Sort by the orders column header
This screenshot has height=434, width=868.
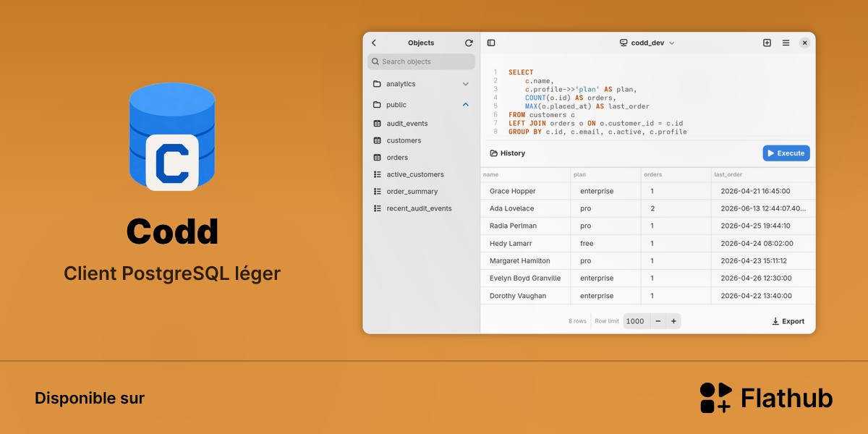tap(676, 175)
